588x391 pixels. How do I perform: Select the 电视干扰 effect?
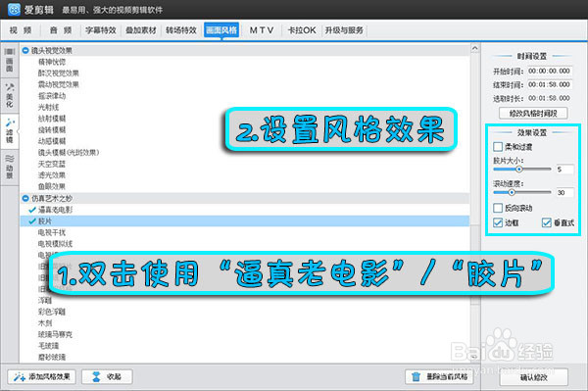(52, 232)
